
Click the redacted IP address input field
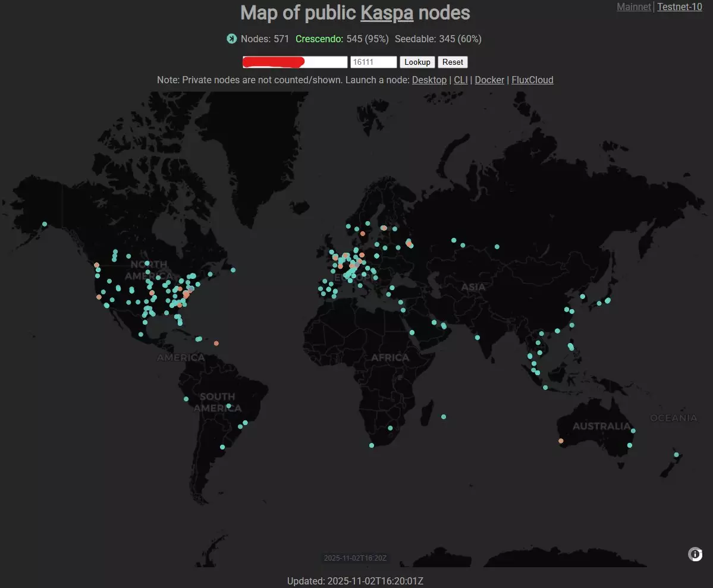[294, 62]
